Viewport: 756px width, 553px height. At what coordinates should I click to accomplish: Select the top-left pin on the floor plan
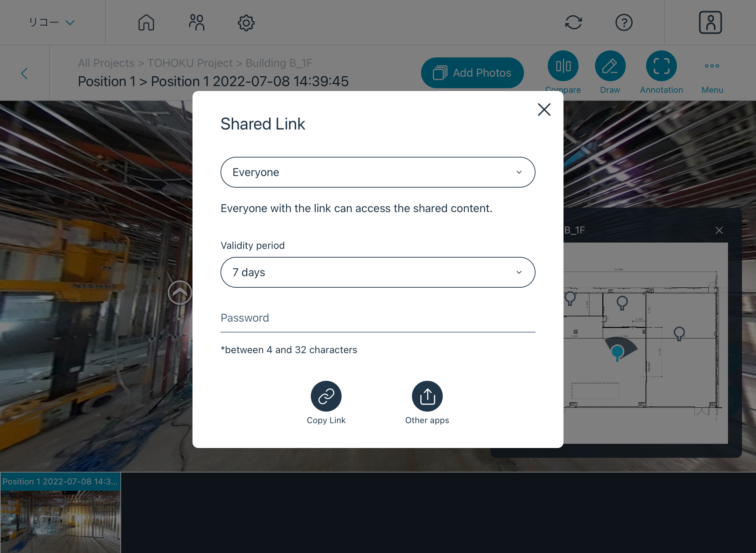pos(570,298)
